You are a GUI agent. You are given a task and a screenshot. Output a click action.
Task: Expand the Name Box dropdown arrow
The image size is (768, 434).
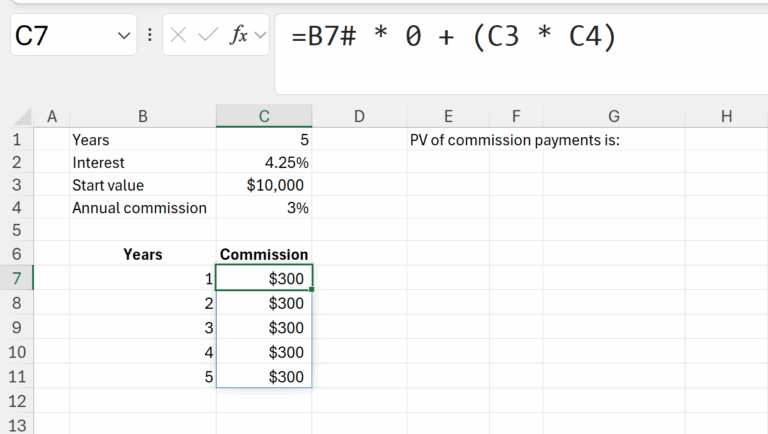[124, 36]
